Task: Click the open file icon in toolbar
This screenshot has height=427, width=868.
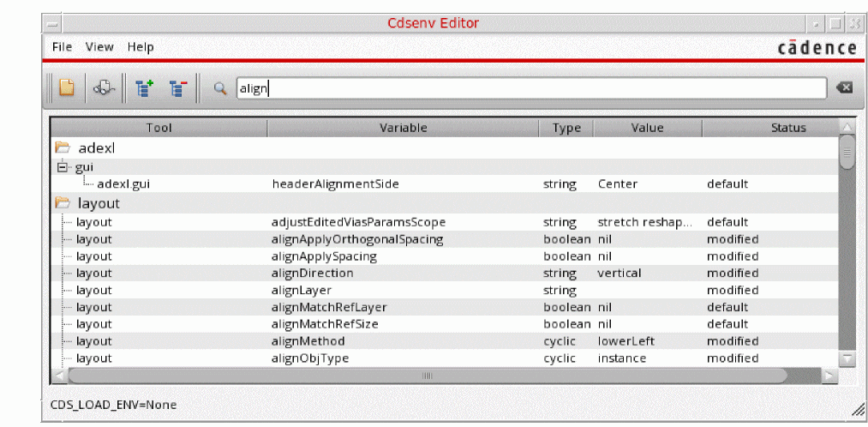Action: (x=67, y=87)
